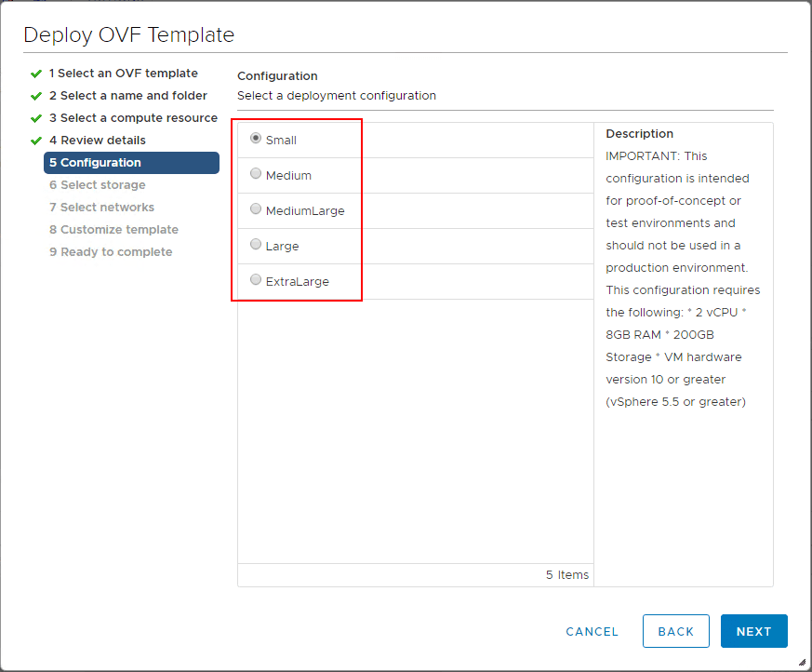Viewport: 812px width, 672px height.
Task: Click the NEXT button
Action: pyautogui.click(x=753, y=631)
